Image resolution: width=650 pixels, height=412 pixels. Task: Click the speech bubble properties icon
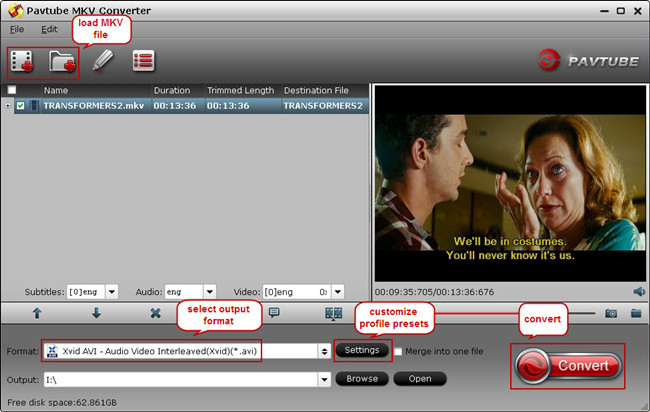(274, 313)
